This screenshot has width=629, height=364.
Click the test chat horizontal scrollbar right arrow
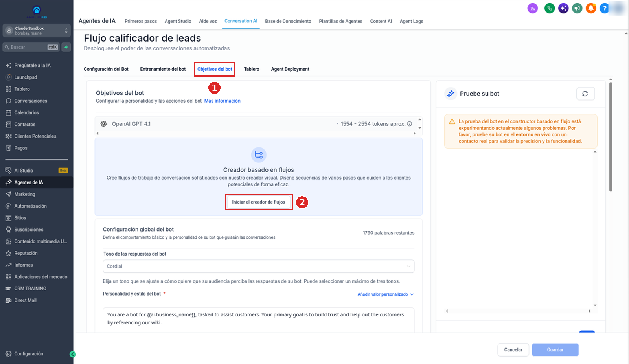click(590, 311)
